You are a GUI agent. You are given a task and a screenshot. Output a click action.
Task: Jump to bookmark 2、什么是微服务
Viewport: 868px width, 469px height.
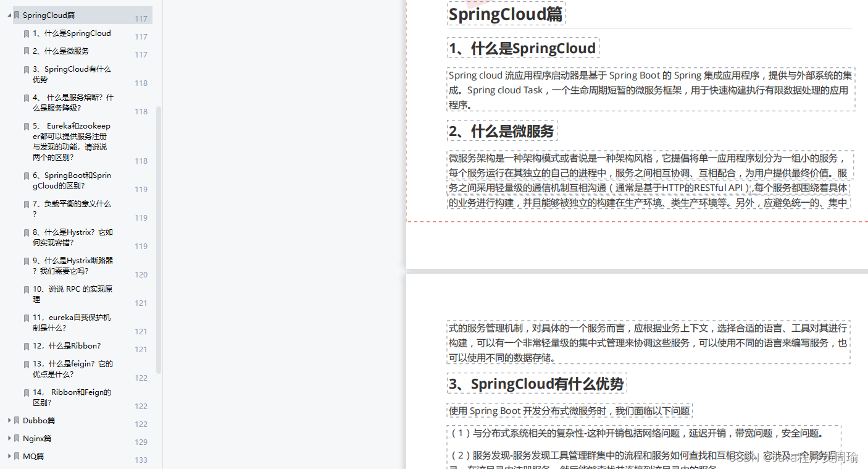pyautogui.click(x=61, y=51)
